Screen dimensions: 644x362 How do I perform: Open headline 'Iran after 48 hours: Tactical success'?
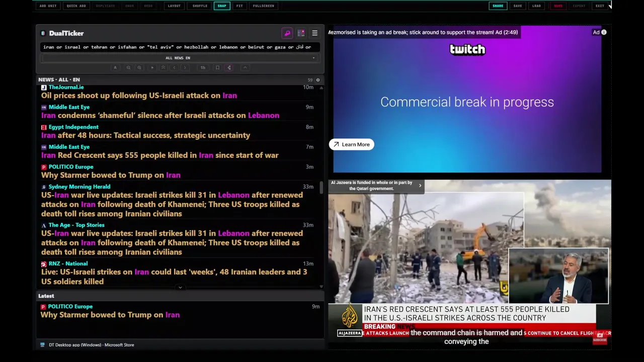pos(145,135)
